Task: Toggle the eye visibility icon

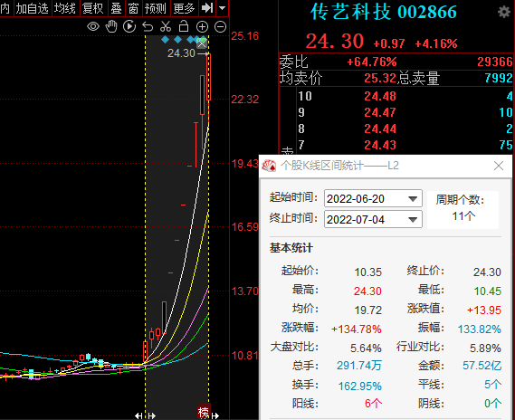Action: [x=93, y=26]
